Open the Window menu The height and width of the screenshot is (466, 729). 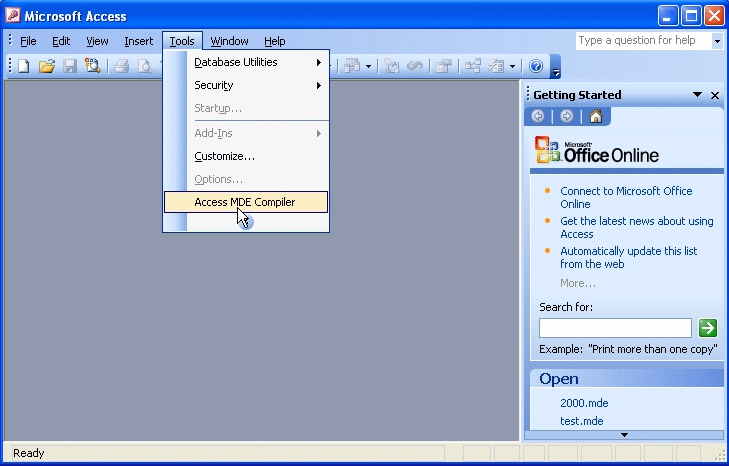229,41
